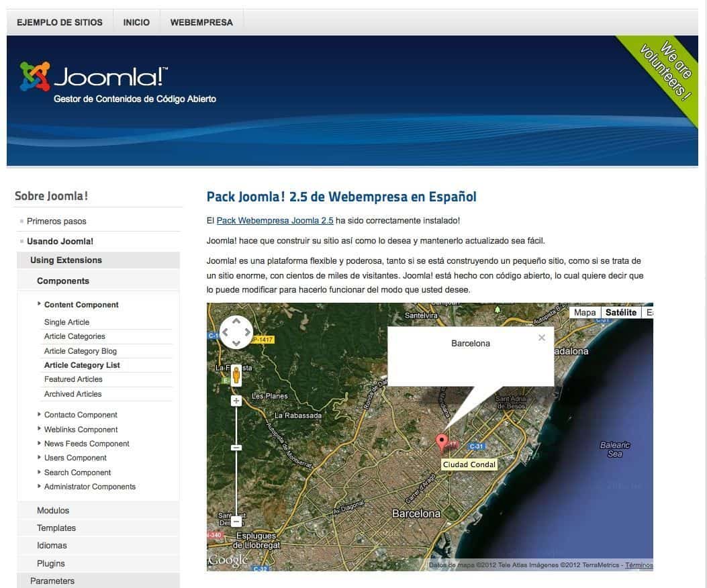Click La Rabassada label on map
Image resolution: width=707 pixels, height=588 pixels.
[x=298, y=415]
